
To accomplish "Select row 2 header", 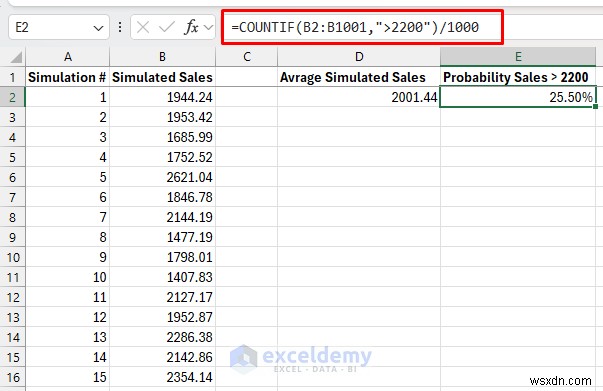I will (x=12, y=97).
